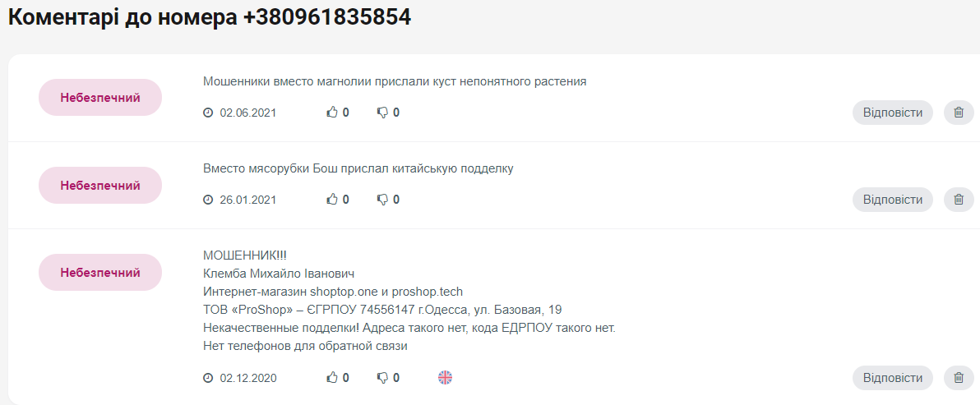Click Небезпечний badge on first comment

click(100, 98)
